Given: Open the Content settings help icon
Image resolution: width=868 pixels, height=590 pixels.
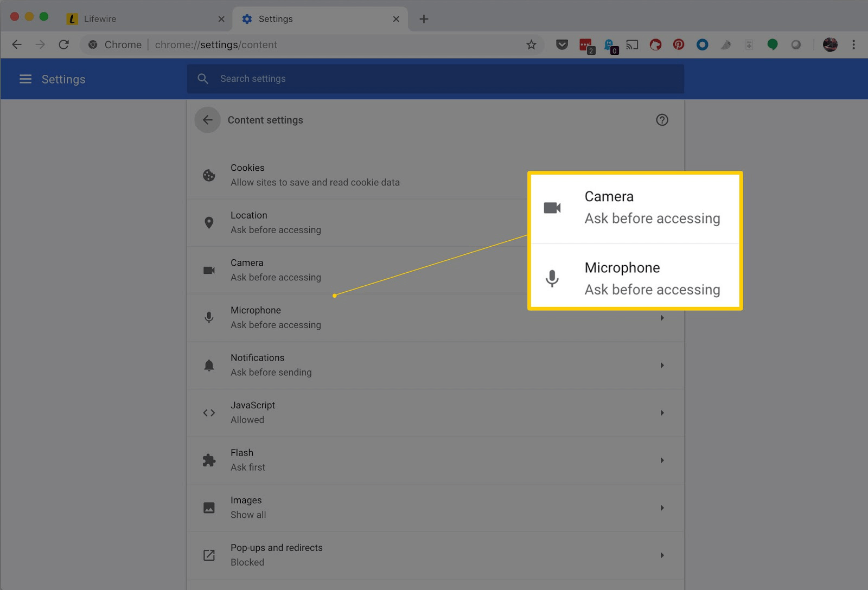Looking at the screenshot, I should 662,120.
